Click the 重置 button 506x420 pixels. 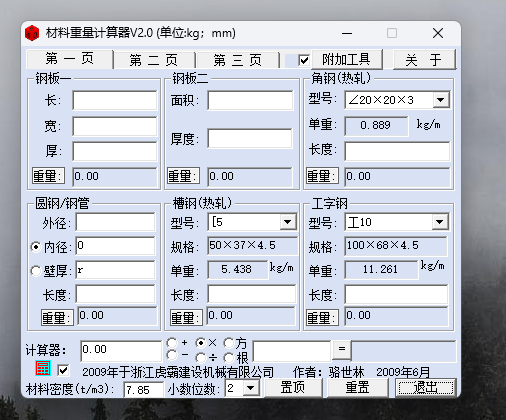[358, 388]
